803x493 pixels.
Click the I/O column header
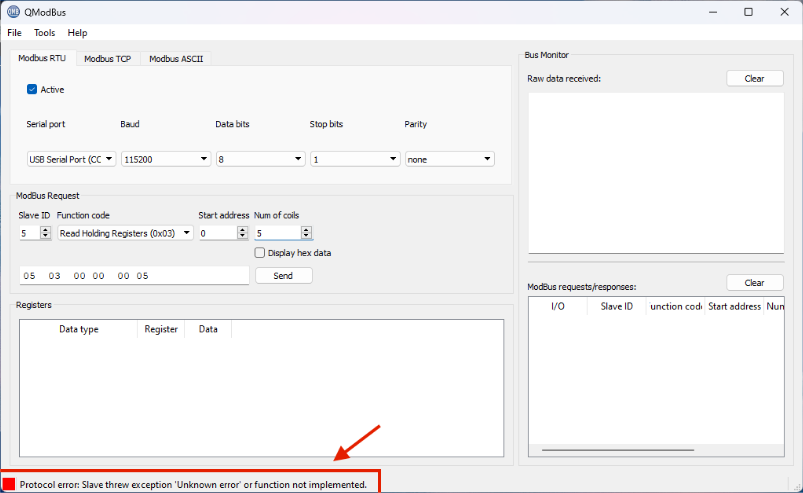558,306
